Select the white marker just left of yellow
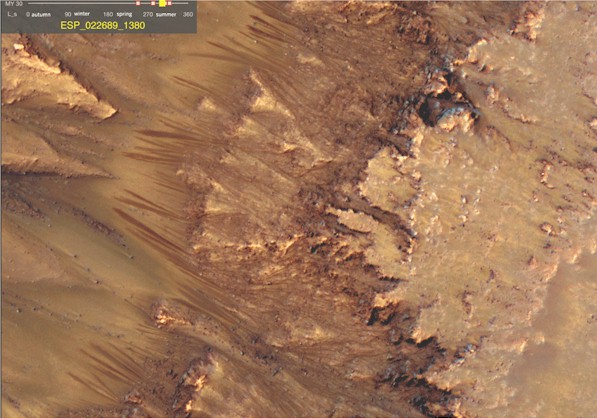Screen dimensions: 597x418 (153, 3)
